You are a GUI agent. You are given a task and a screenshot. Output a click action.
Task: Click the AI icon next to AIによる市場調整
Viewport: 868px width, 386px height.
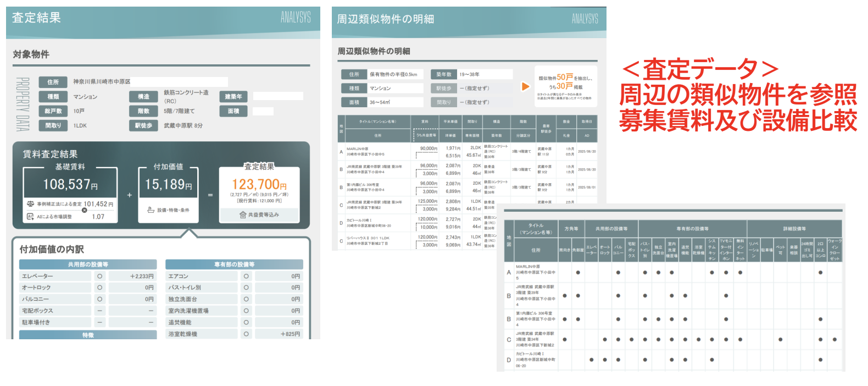pyautogui.click(x=31, y=217)
